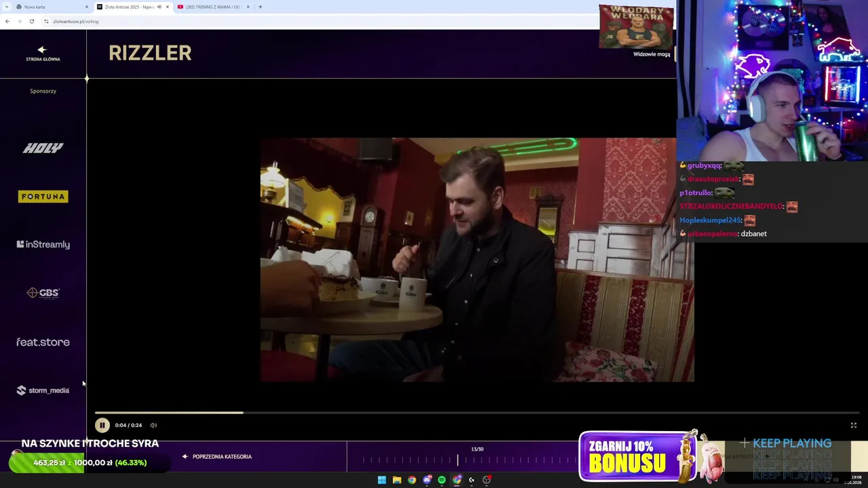
Task: Seek on the video progress bar
Action: pyautogui.click(x=477, y=412)
